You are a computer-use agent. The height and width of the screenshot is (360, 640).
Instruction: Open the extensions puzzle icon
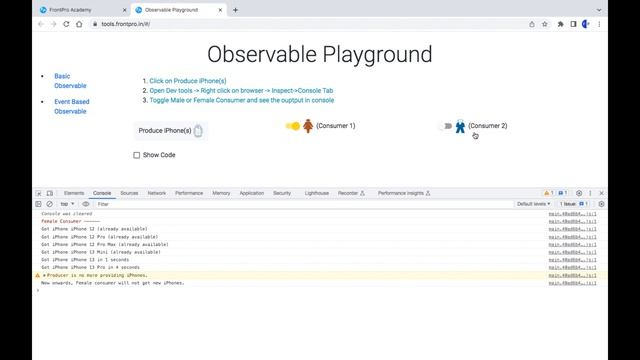pos(560,24)
